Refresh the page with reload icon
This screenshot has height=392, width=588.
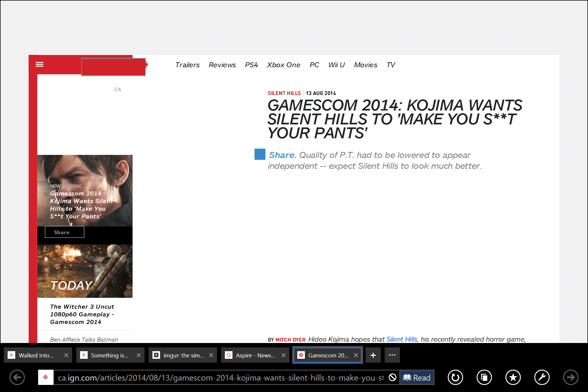click(455, 377)
